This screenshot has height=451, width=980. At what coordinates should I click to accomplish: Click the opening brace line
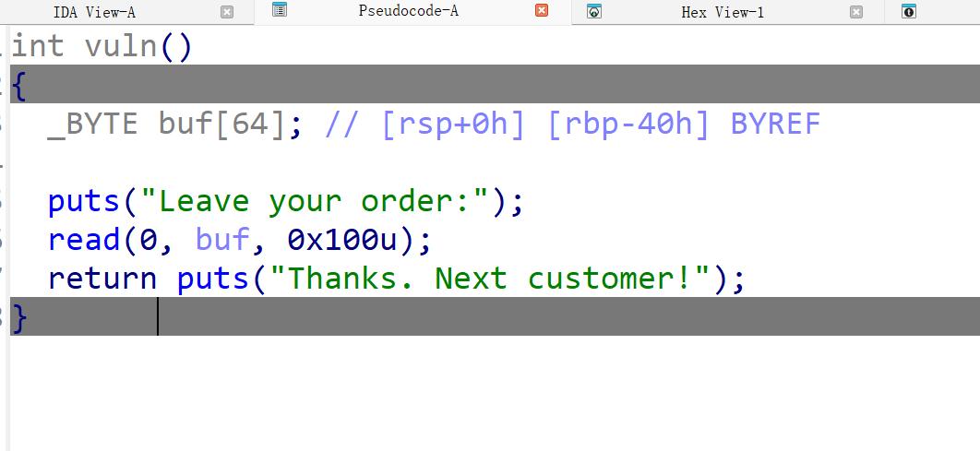(x=495, y=84)
